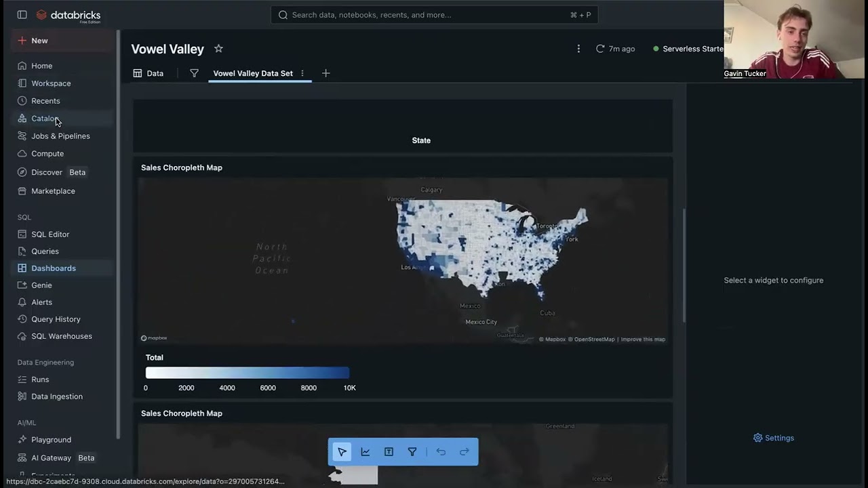The image size is (868, 488).
Task: Click the Playground sparkle icon
Action: (x=22, y=440)
